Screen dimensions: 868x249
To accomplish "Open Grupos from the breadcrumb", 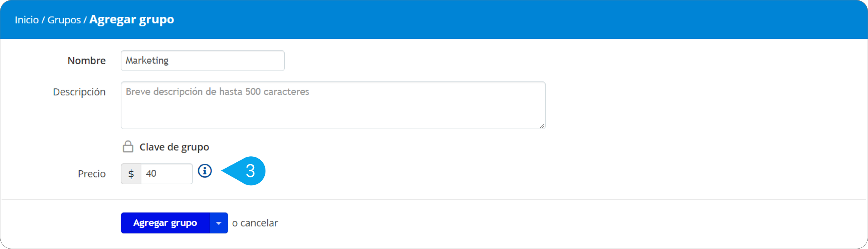I will pos(64,20).
